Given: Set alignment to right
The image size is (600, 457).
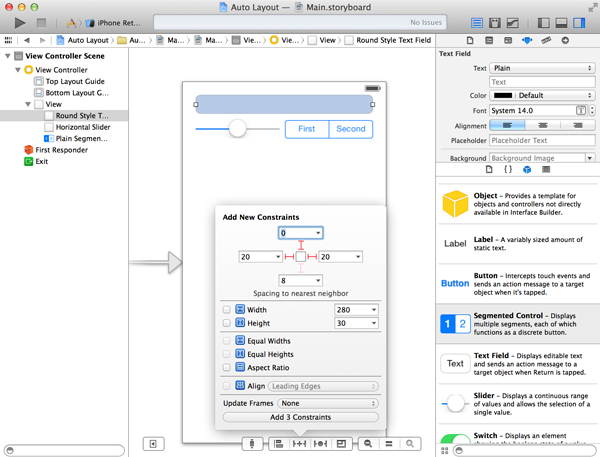Looking at the screenshot, I should (x=578, y=126).
